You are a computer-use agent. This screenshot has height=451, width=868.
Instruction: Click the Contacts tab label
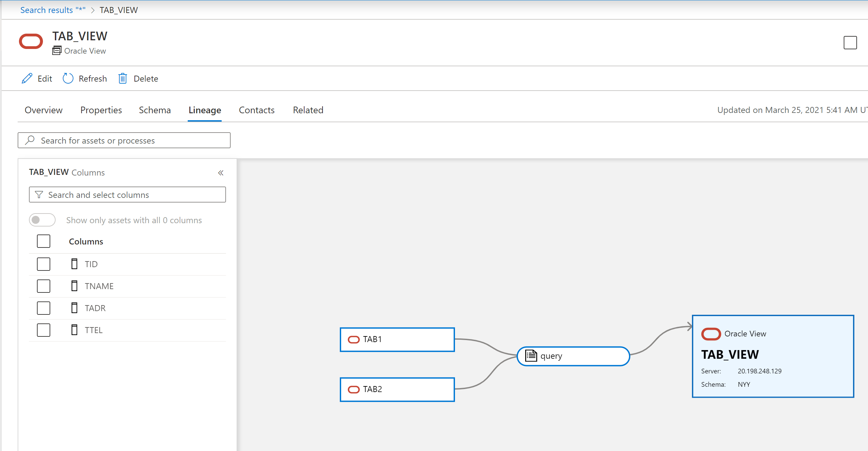pyautogui.click(x=257, y=110)
